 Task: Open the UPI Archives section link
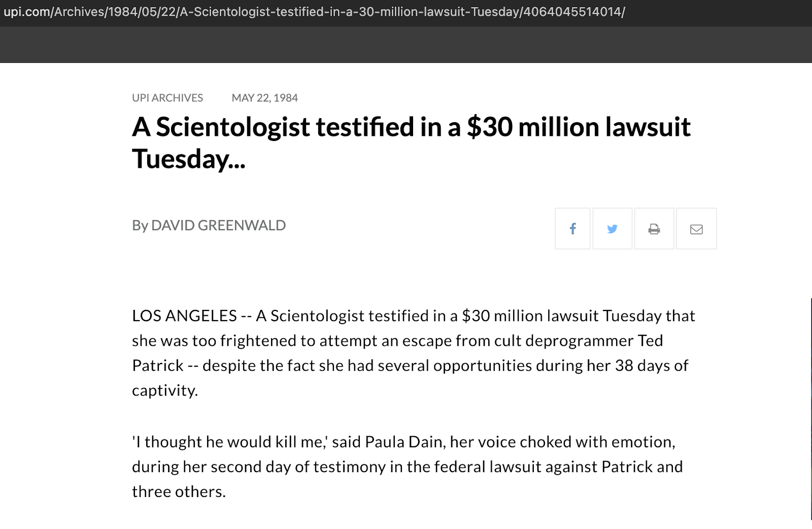[x=167, y=98]
